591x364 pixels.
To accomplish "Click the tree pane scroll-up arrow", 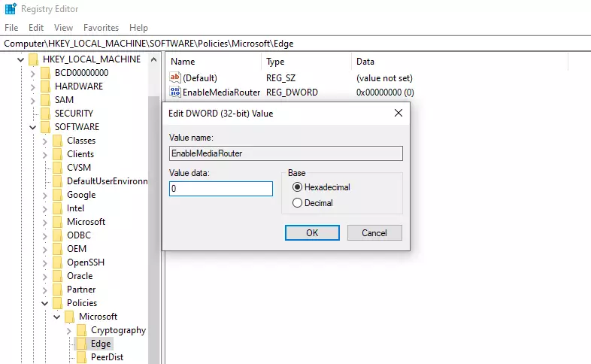I will (x=153, y=59).
